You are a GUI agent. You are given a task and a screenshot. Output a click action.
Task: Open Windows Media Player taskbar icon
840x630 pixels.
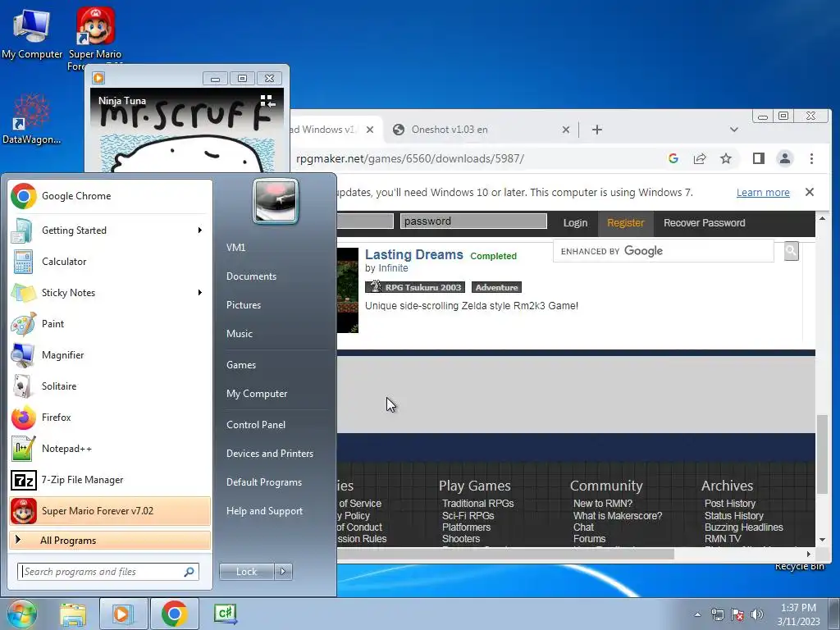[x=123, y=614]
